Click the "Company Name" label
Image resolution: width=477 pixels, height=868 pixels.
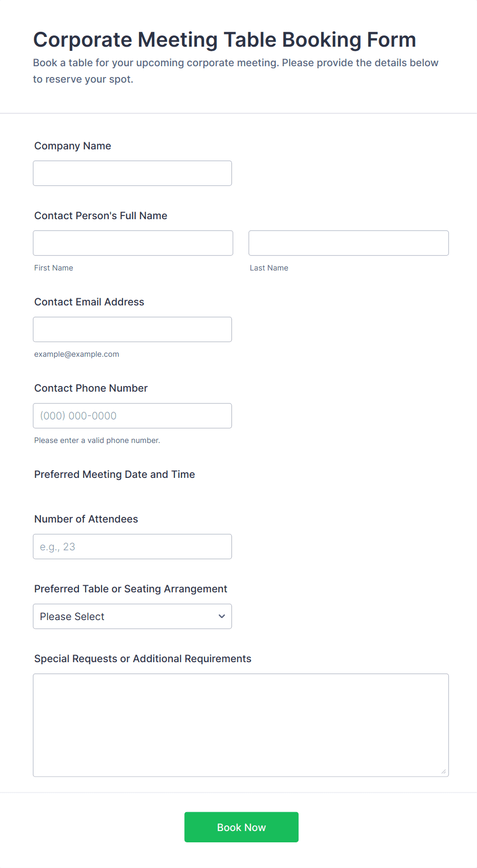pyautogui.click(x=73, y=146)
